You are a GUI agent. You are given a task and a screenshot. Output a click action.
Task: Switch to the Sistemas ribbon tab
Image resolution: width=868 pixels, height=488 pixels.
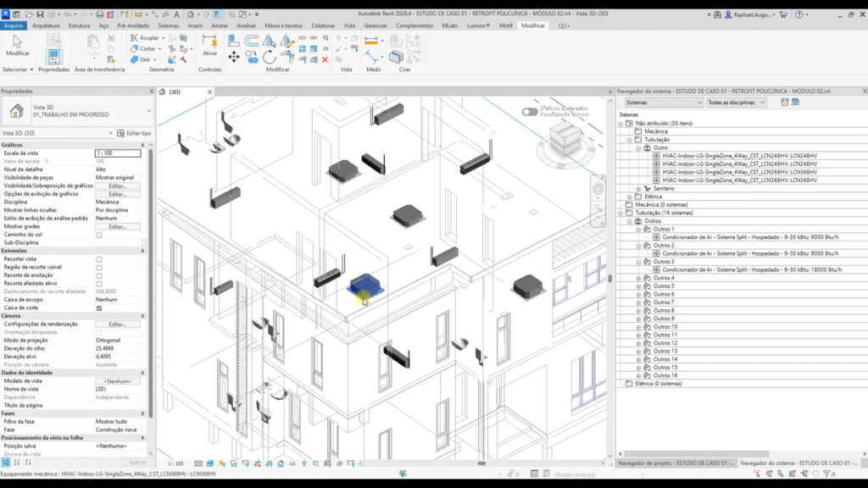169,25
